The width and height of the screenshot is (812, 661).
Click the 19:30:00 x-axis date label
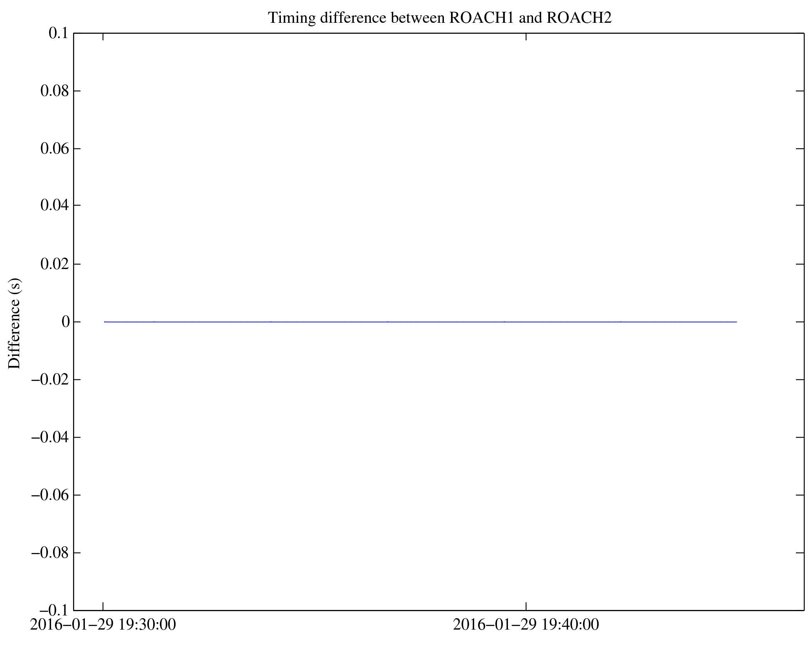pos(103,624)
